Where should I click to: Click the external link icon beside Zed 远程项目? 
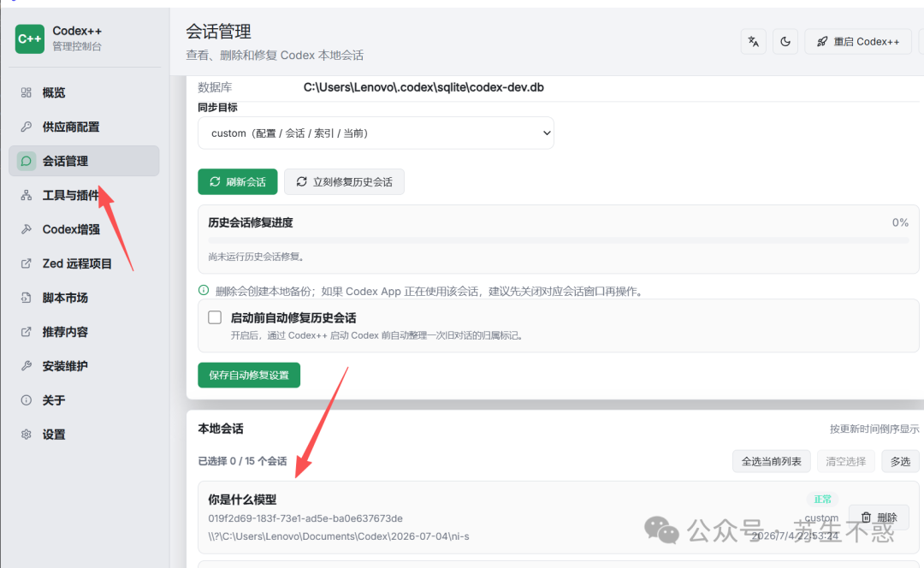click(26, 263)
